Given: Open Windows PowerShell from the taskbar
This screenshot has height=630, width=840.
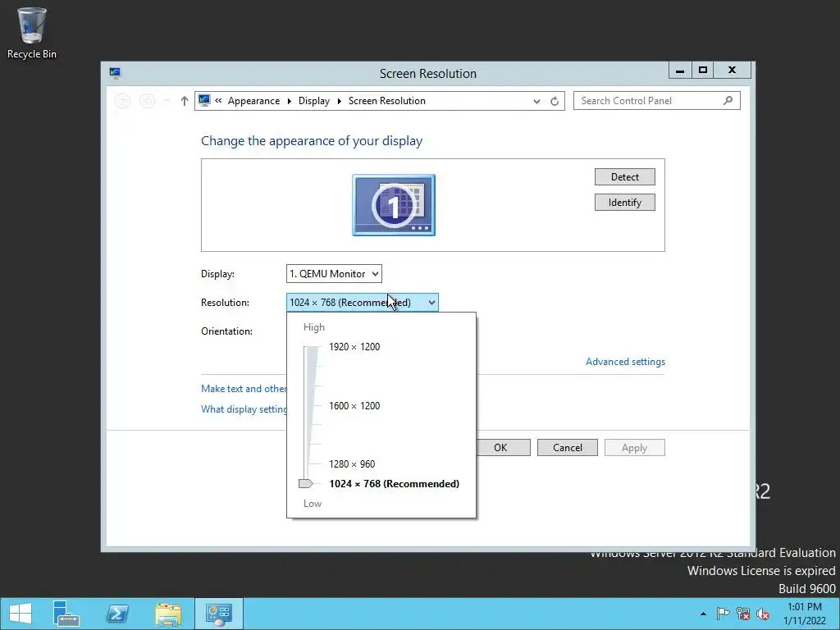Looking at the screenshot, I should 117,614.
